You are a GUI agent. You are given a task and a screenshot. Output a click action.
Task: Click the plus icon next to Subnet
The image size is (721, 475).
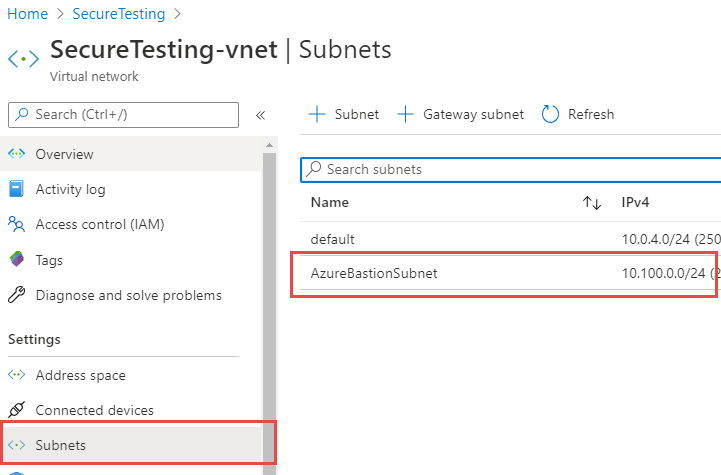click(317, 114)
